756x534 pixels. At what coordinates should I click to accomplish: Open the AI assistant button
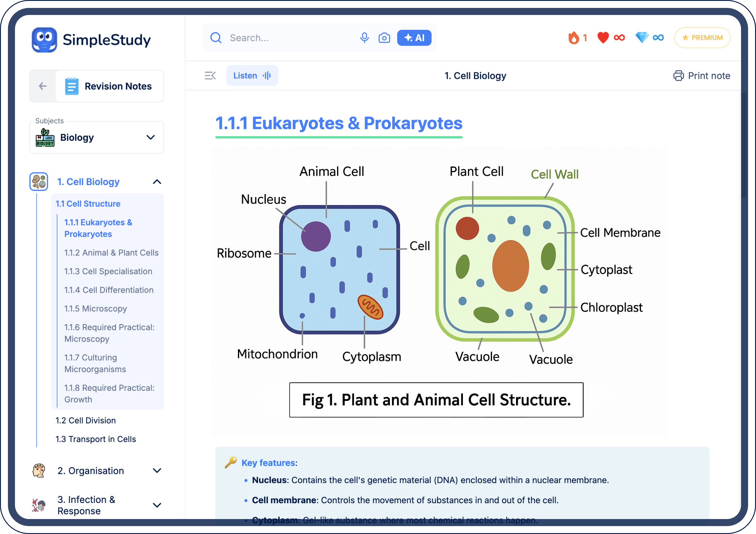pos(414,38)
